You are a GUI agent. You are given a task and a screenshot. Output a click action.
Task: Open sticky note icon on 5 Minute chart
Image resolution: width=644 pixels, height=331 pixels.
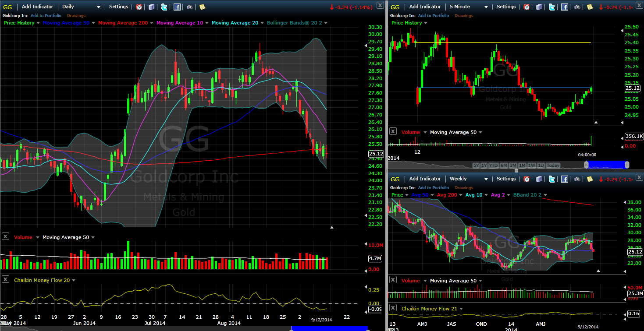[590, 7]
